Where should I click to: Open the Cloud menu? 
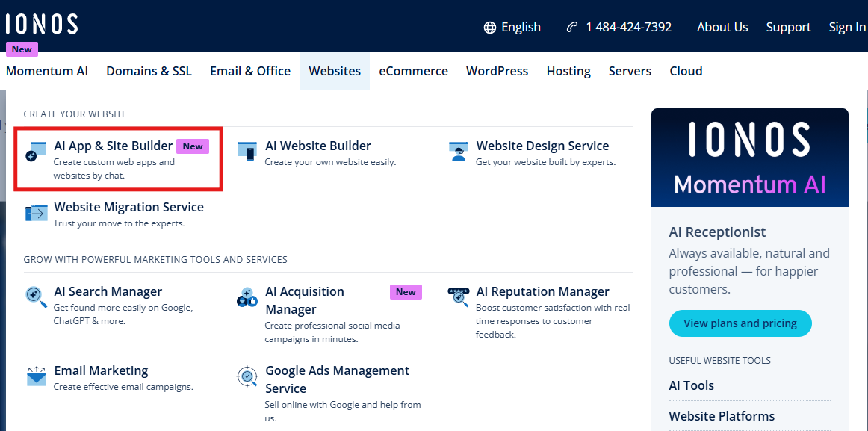tap(686, 72)
